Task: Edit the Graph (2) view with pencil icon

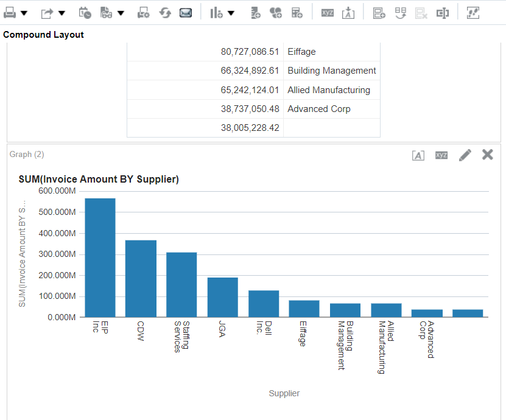Action: tap(465, 155)
